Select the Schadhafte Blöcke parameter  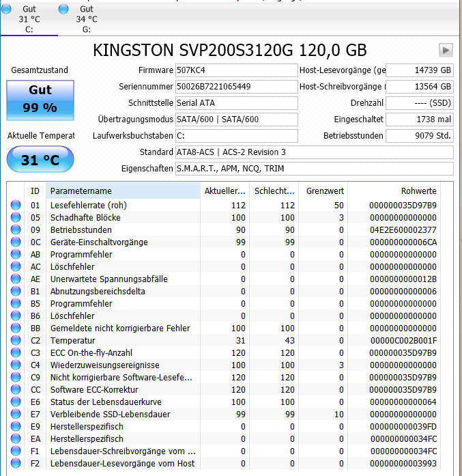pyautogui.click(x=85, y=217)
